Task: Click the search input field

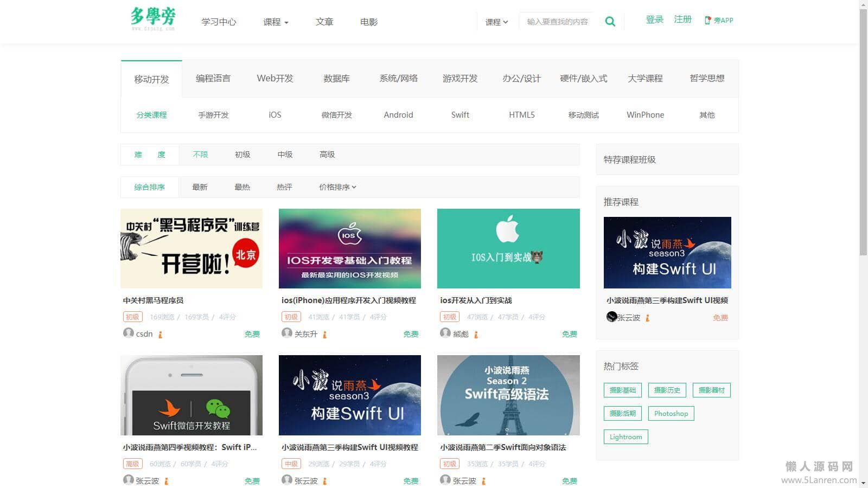Action: coord(558,22)
